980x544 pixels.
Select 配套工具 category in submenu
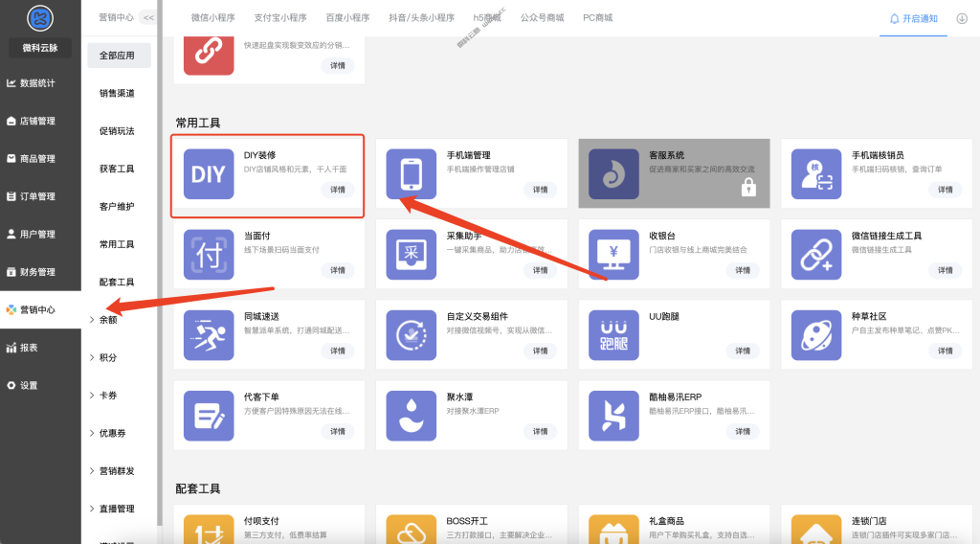point(117,282)
